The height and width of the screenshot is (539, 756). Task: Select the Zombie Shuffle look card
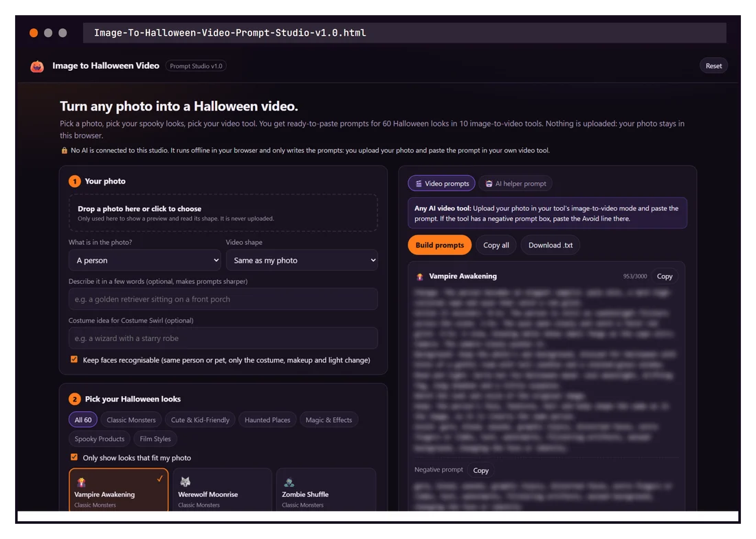point(326,489)
